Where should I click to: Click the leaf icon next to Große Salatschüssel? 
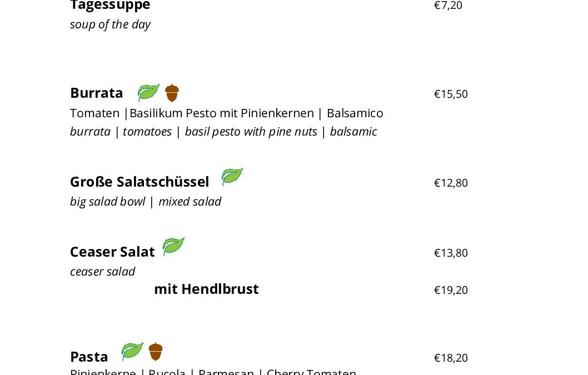click(232, 177)
